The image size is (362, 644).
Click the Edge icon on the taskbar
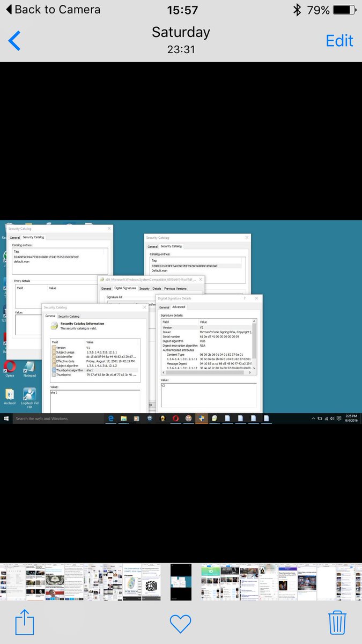point(111,419)
